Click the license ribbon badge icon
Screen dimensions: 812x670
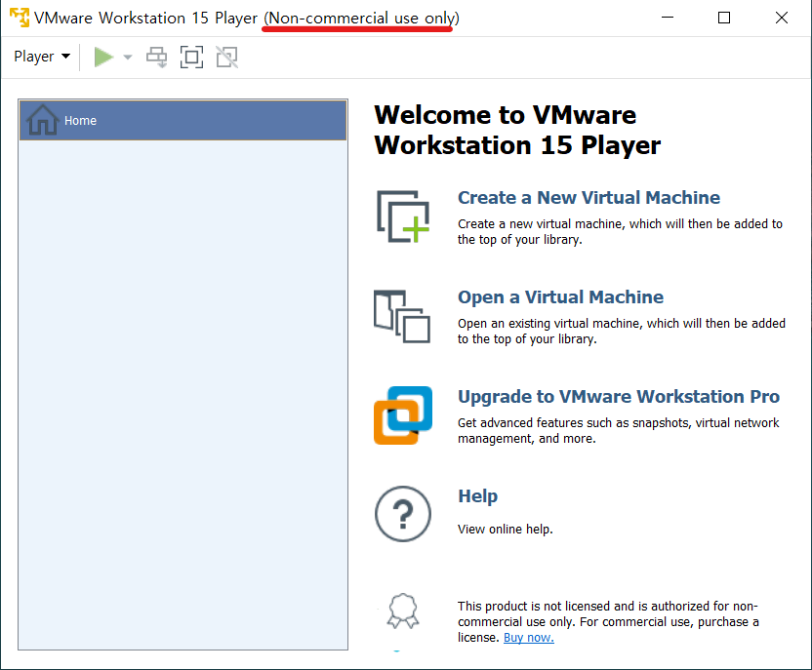tap(403, 611)
